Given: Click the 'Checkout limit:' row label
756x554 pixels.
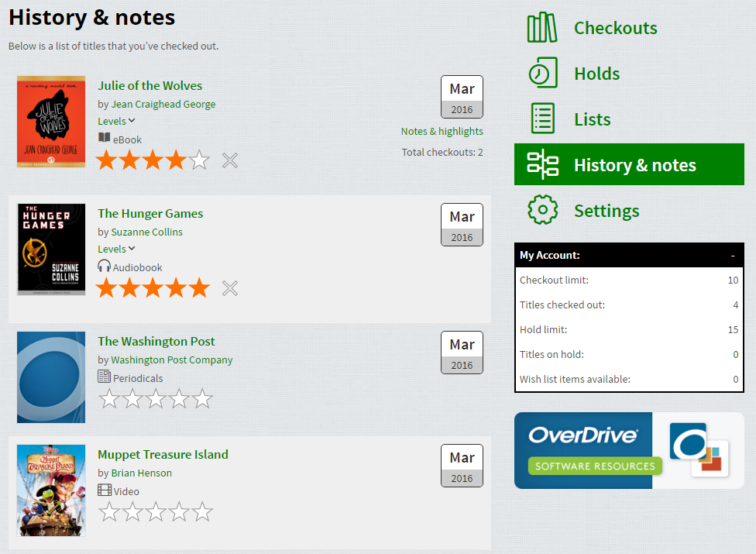Looking at the screenshot, I should pos(554,280).
